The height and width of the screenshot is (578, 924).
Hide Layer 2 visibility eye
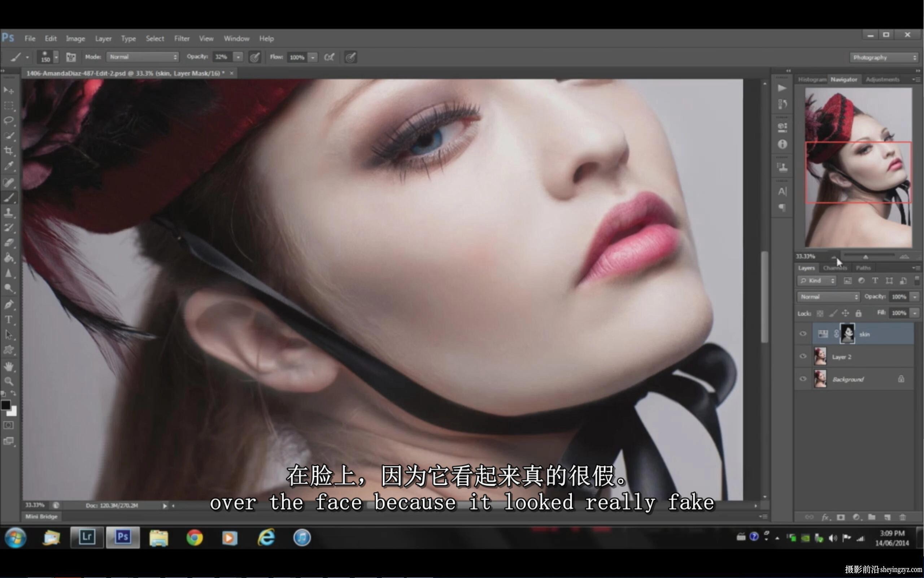pos(803,356)
